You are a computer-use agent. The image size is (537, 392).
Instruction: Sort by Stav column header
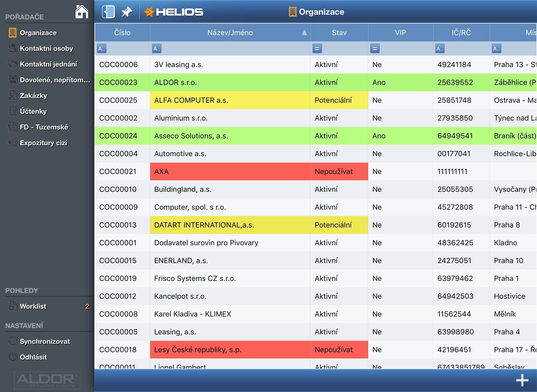pyautogui.click(x=339, y=32)
